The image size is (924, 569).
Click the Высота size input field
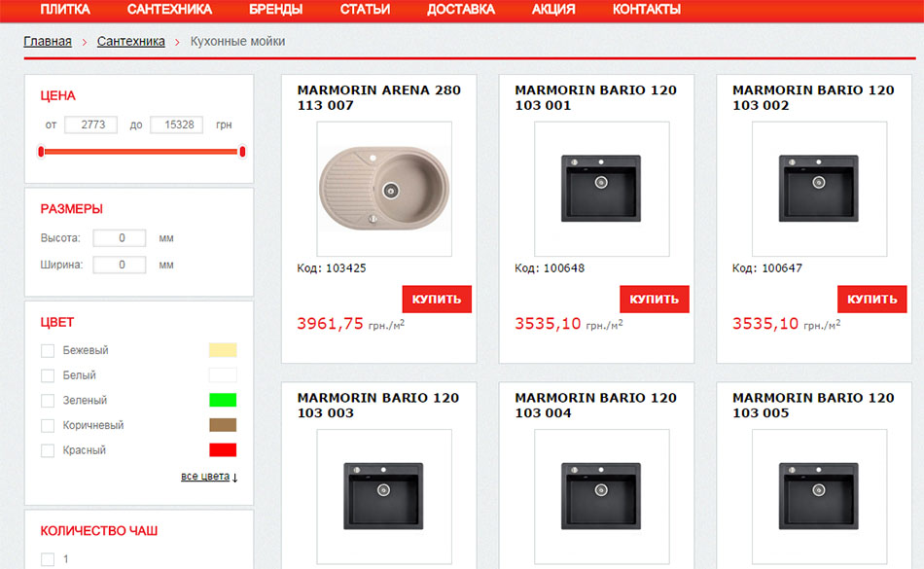120,238
